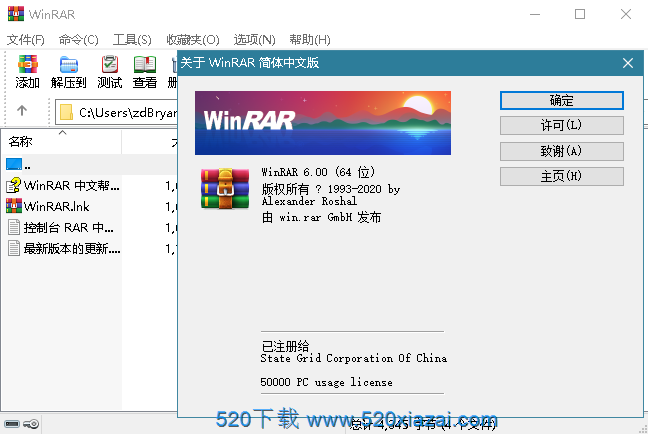Screen dimensions: 648x434
Task: Click the WinRAR banner image
Action: [x=323, y=123]
